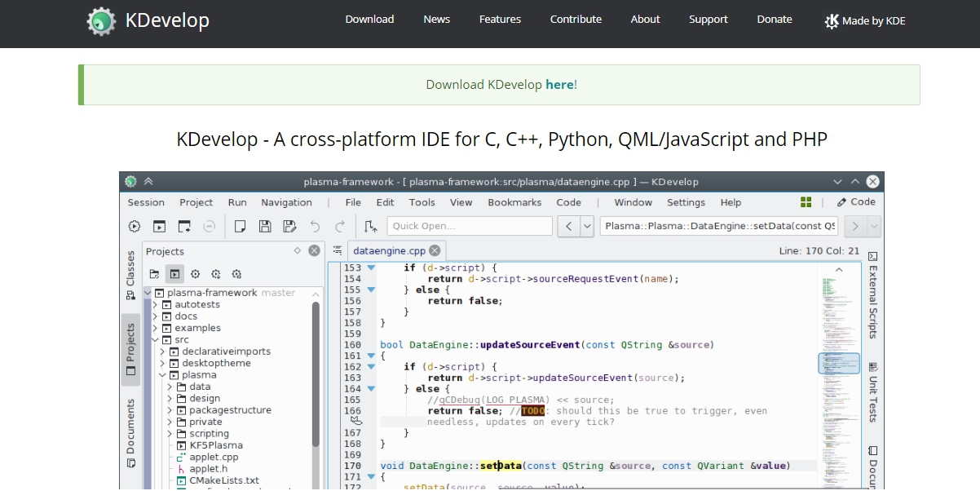Open the Donate page

(x=775, y=20)
